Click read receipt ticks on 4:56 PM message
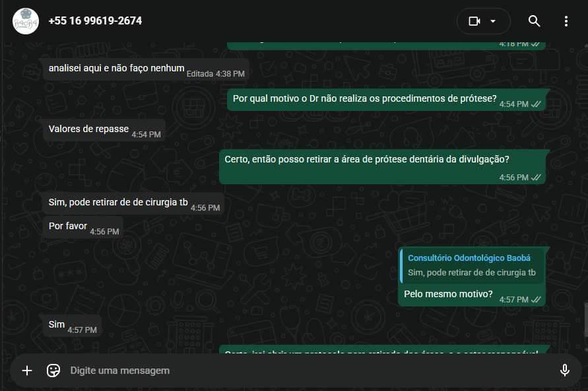 (536, 178)
